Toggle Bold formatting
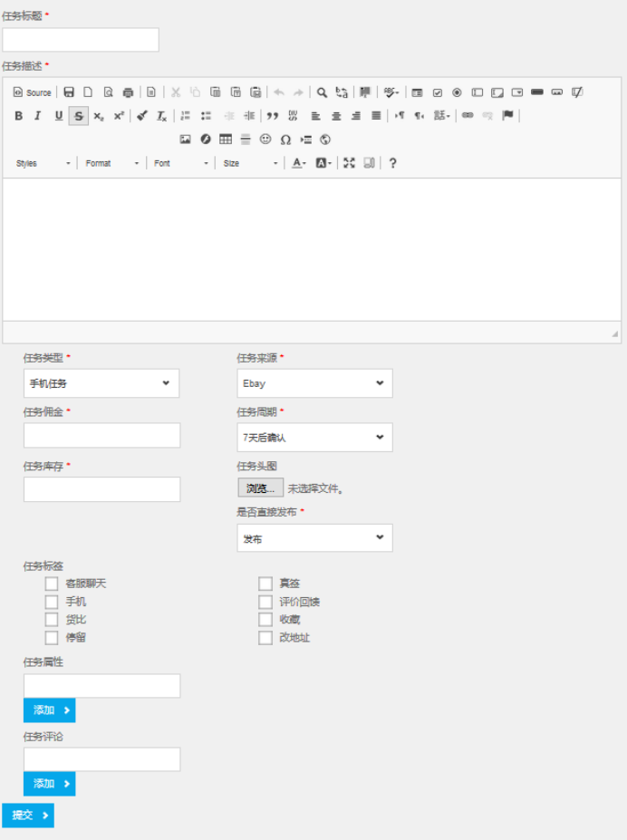This screenshot has height=840, width=627. (x=19, y=116)
